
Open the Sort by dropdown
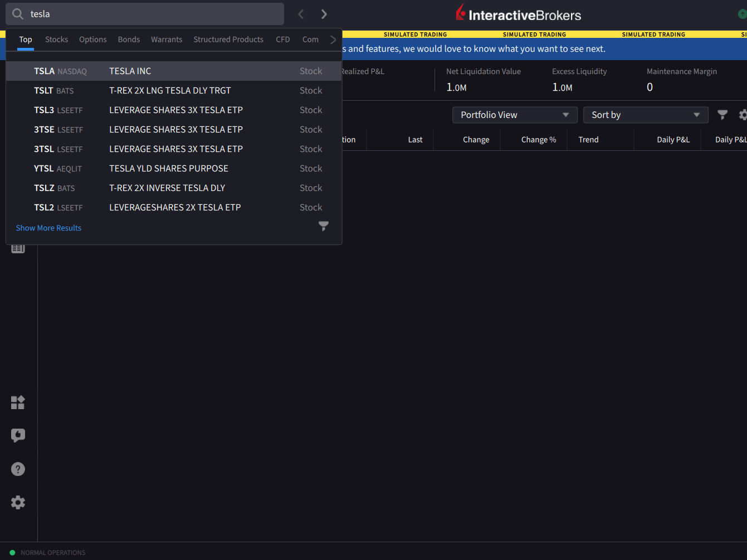pyautogui.click(x=645, y=115)
